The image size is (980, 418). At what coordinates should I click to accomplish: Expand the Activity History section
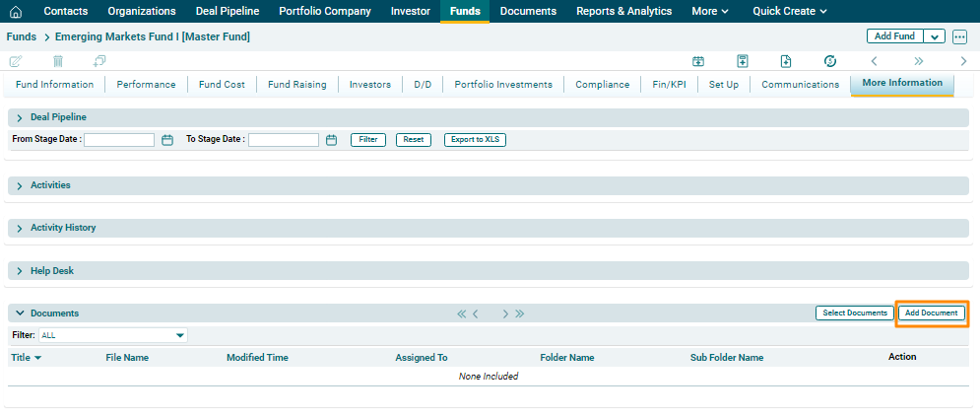point(20,228)
